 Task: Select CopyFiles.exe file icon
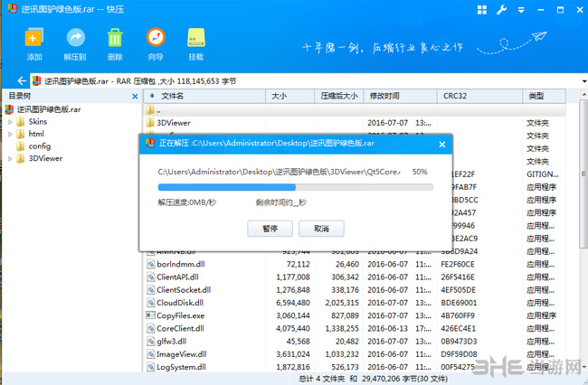pyautogui.click(x=150, y=315)
